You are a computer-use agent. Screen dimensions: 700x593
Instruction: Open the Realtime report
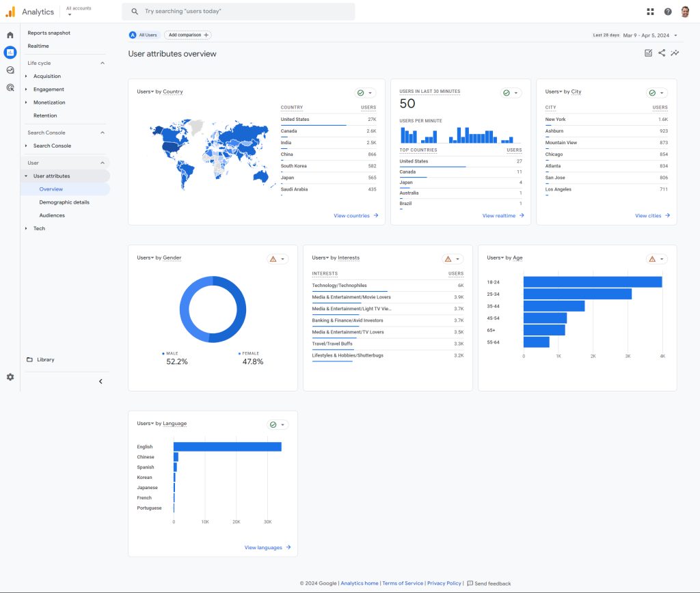coord(38,46)
